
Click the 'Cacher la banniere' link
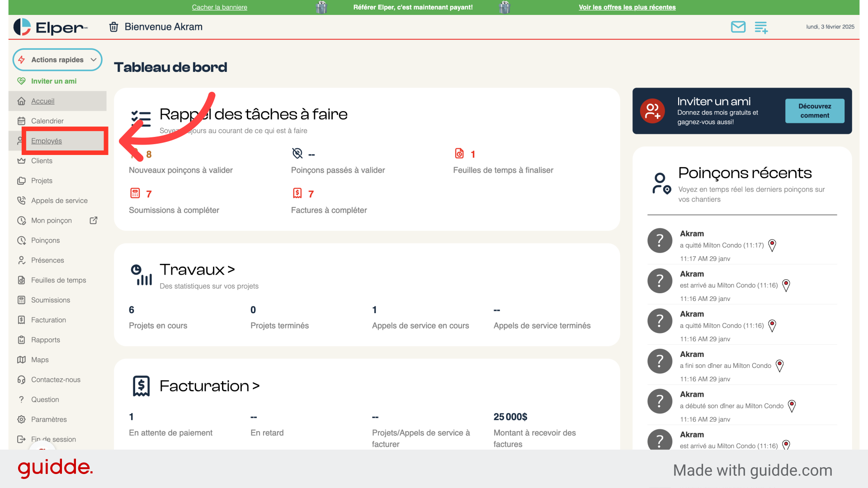point(219,7)
